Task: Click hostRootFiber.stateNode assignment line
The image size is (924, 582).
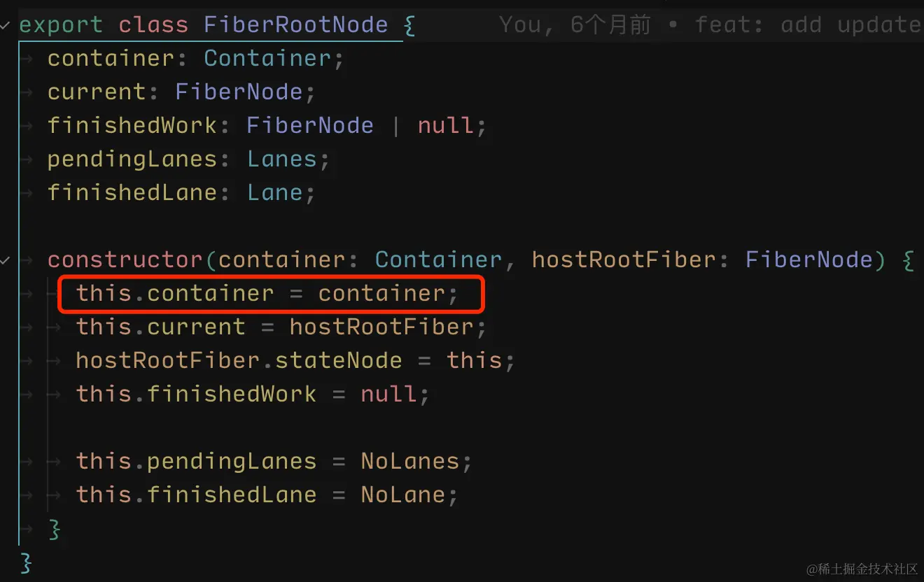Action: point(295,361)
